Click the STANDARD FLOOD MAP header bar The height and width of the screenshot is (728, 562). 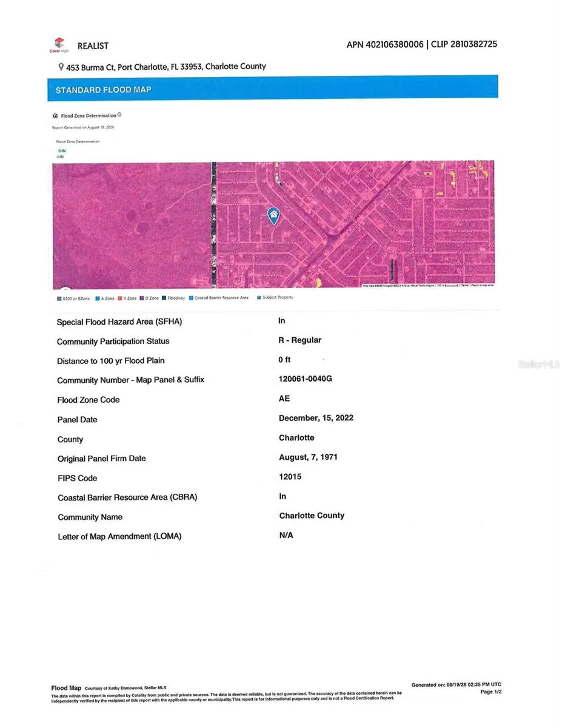tap(273, 88)
